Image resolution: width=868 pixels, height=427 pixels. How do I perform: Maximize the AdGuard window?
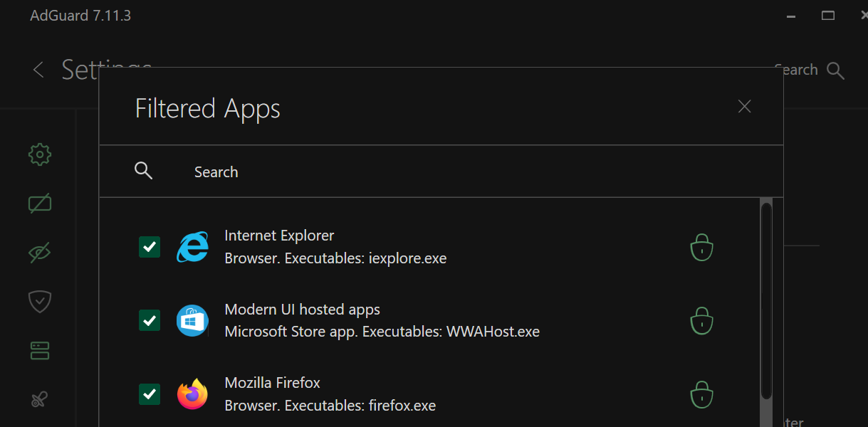coord(827,16)
